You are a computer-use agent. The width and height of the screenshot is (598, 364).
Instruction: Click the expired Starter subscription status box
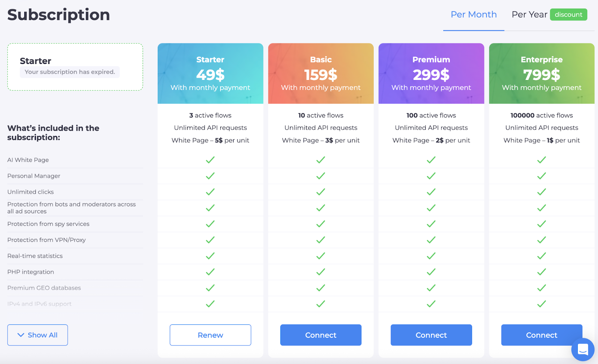(x=75, y=67)
